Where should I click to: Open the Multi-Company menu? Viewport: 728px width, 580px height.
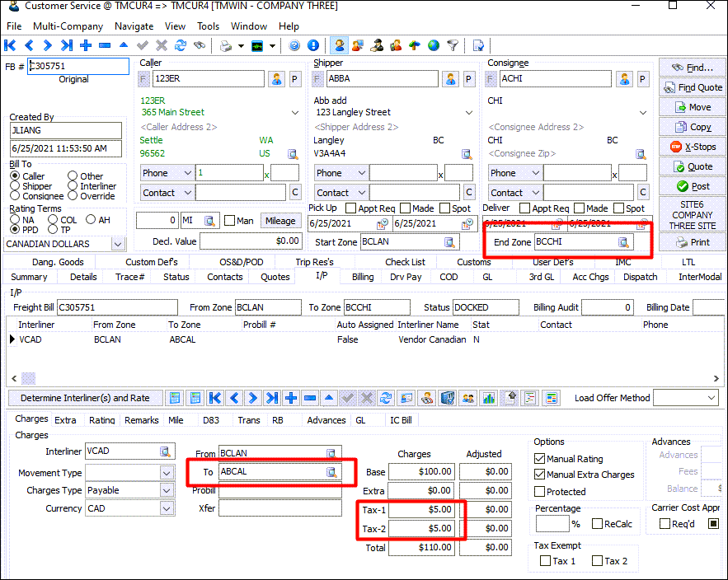coord(68,26)
